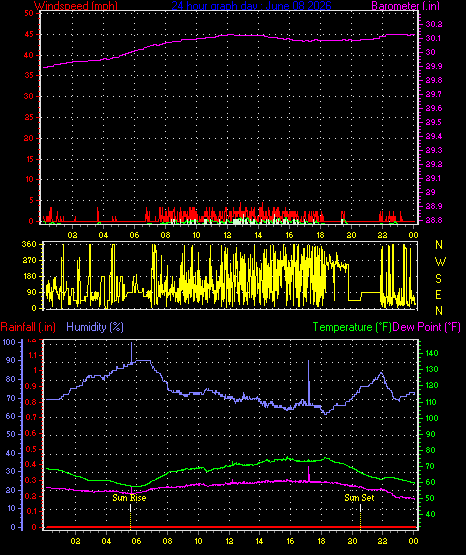Click the "29.1" barometer axis value
This screenshot has width=466, height=555.
[433, 178]
